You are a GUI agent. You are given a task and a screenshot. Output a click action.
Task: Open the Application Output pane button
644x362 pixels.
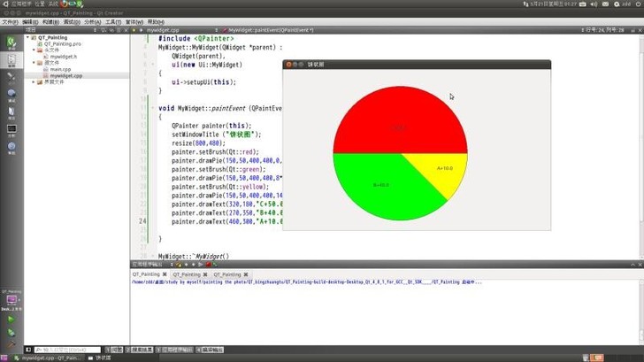click(174, 350)
